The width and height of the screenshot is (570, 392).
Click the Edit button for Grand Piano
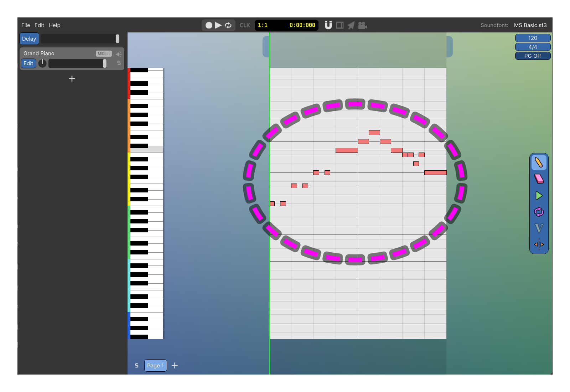28,63
